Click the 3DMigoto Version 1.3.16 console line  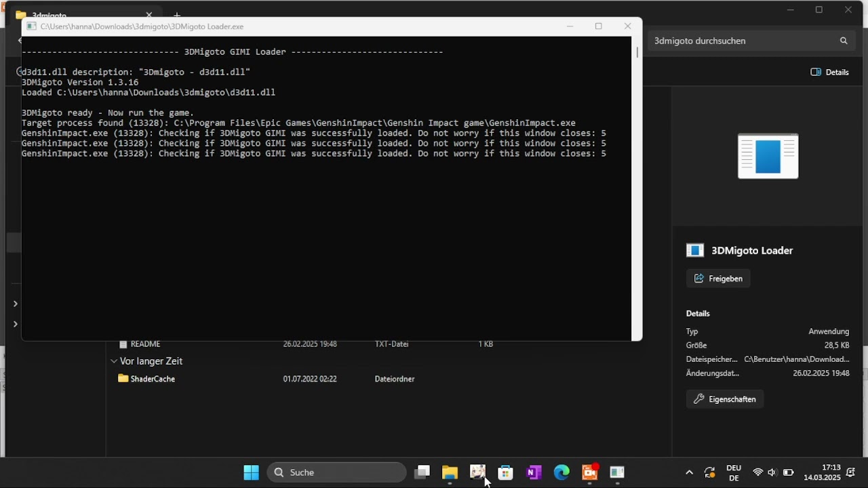pyautogui.click(x=80, y=82)
